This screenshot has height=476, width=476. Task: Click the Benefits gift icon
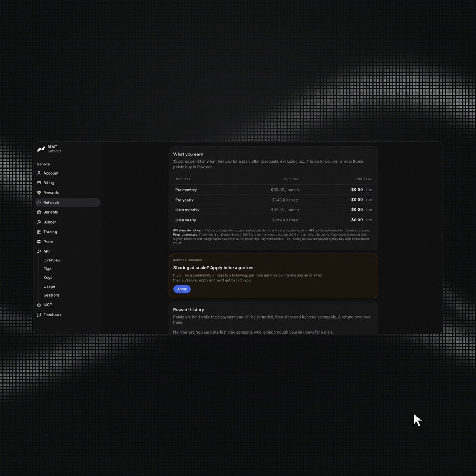pos(39,212)
